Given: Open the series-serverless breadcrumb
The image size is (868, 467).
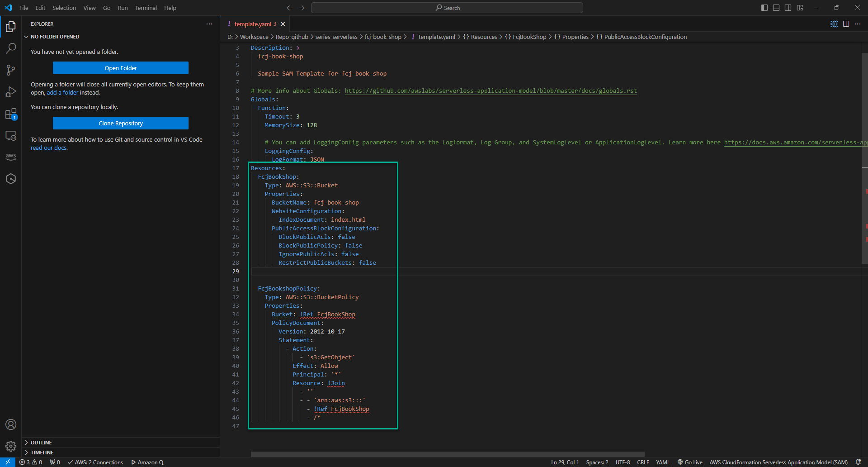Looking at the screenshot, I should [x=336, y=37].
